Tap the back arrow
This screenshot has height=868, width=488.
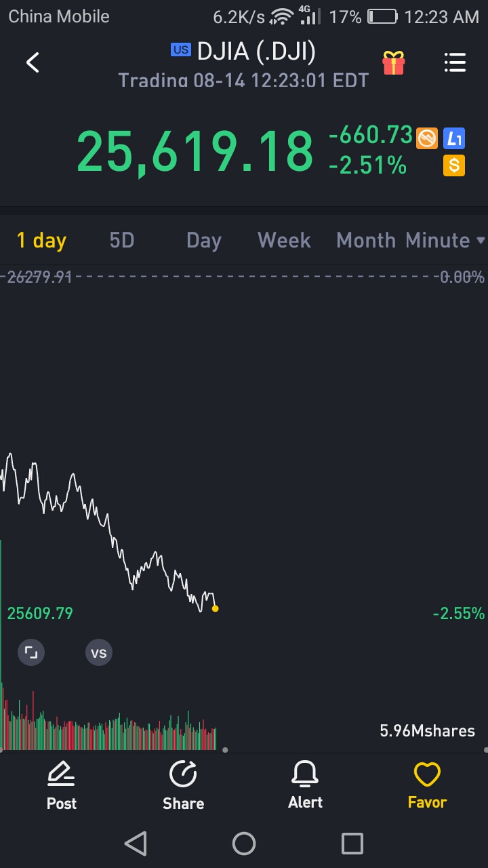[33, 63]
